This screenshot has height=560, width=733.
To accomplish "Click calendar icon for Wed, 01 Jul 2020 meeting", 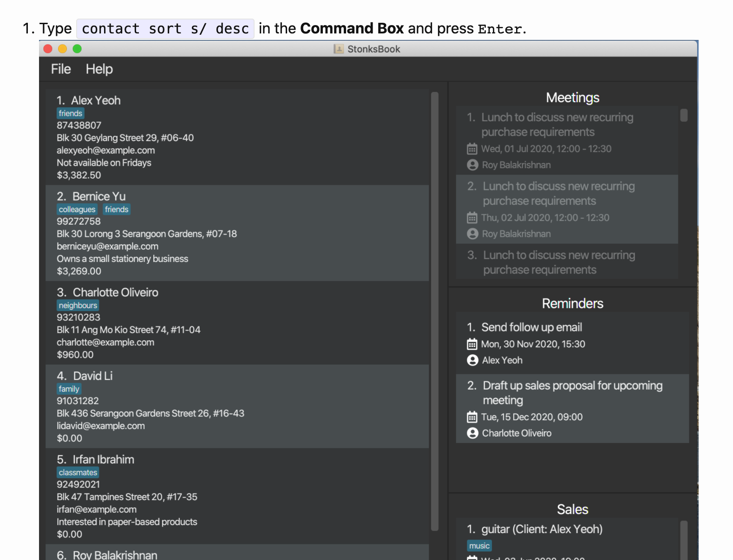I will (x=472, y=149).
